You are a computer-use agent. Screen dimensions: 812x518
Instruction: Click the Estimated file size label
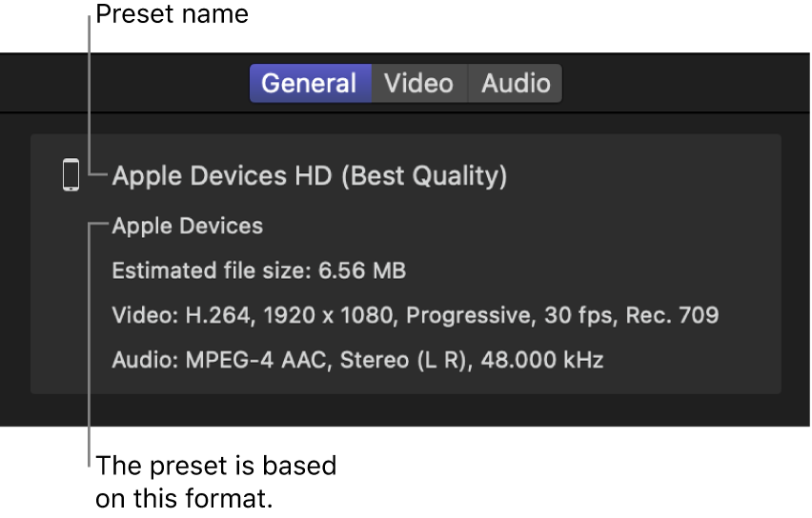(212, 271)
